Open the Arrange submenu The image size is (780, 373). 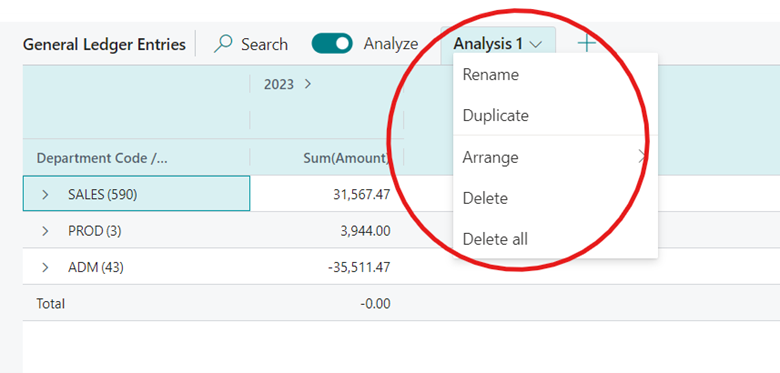555,157
